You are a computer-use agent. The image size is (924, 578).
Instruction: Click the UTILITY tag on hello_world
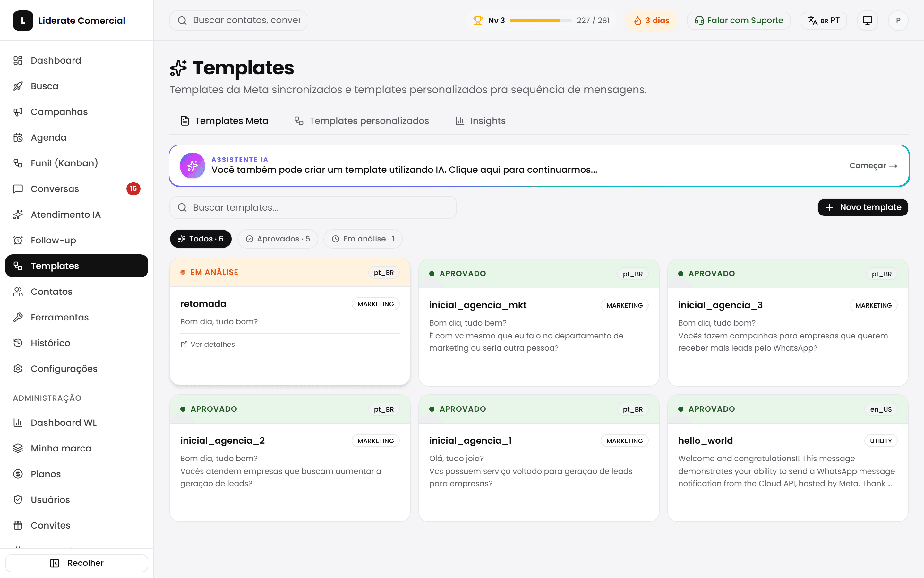pos(881,441)
